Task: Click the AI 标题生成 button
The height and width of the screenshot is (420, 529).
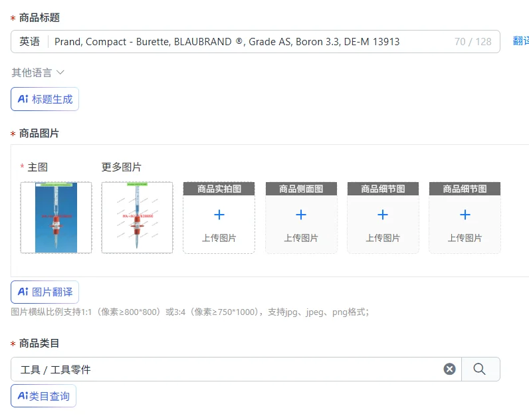Action: pos(45,99)
